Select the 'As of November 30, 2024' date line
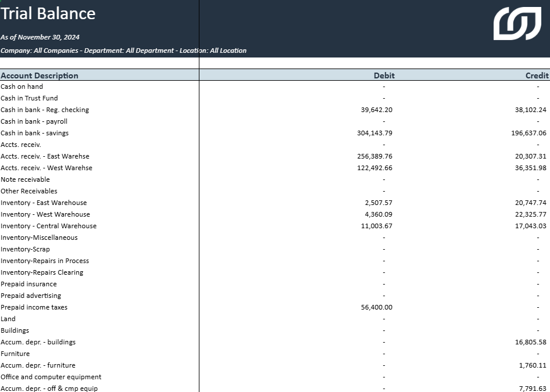Viewport: 550px width, 392px height. point(40,37)
